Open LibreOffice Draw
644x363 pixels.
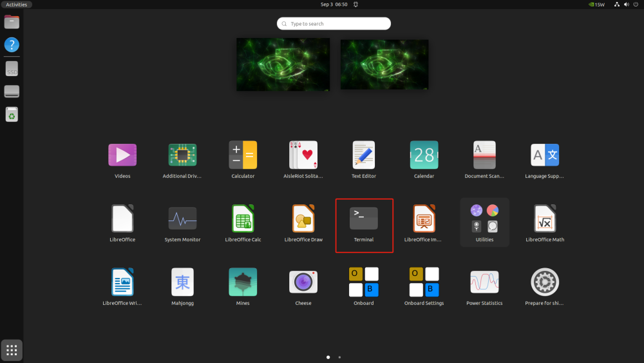(303, 219)
